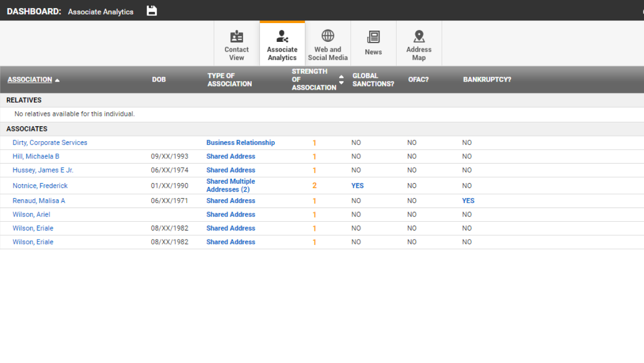Toggle sort arrows on Strength of Association

pyautogui.click(x=341, y=79)
